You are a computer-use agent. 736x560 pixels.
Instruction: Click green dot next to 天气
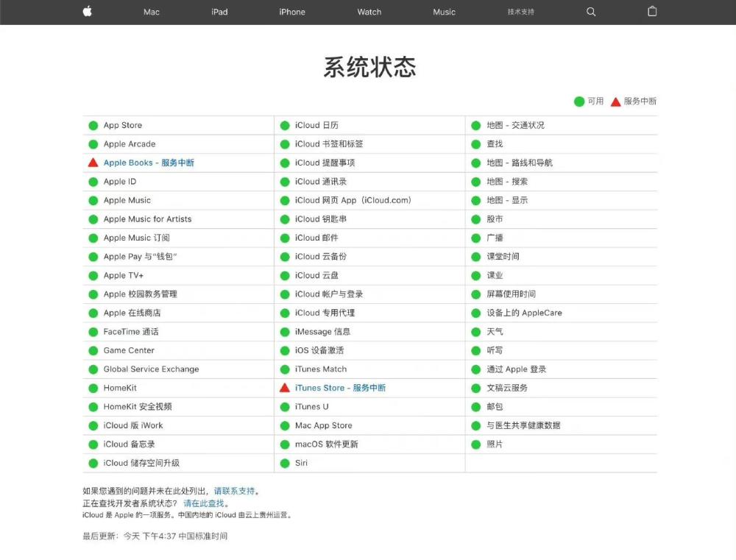[x=476, y=332]
